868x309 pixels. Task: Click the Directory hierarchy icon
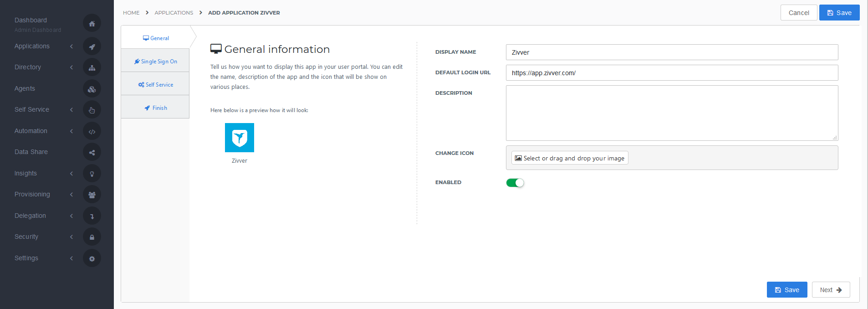coord(92,67)
